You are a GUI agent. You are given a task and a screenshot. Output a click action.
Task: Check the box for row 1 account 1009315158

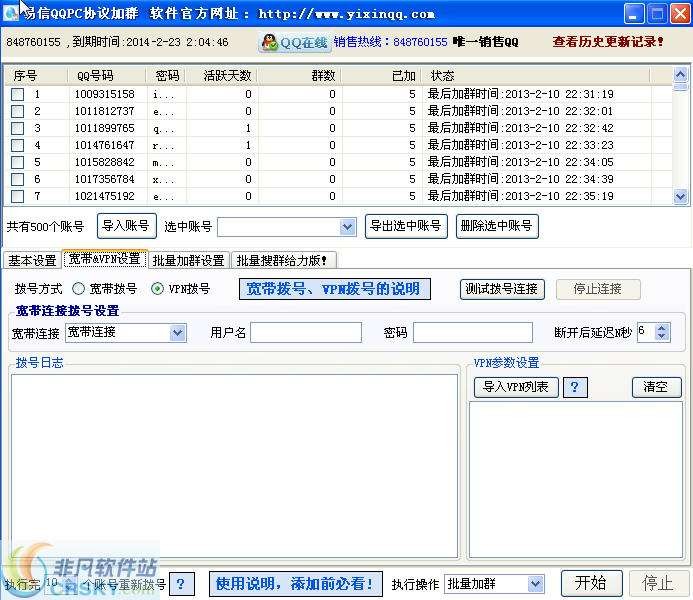point(17,94)
